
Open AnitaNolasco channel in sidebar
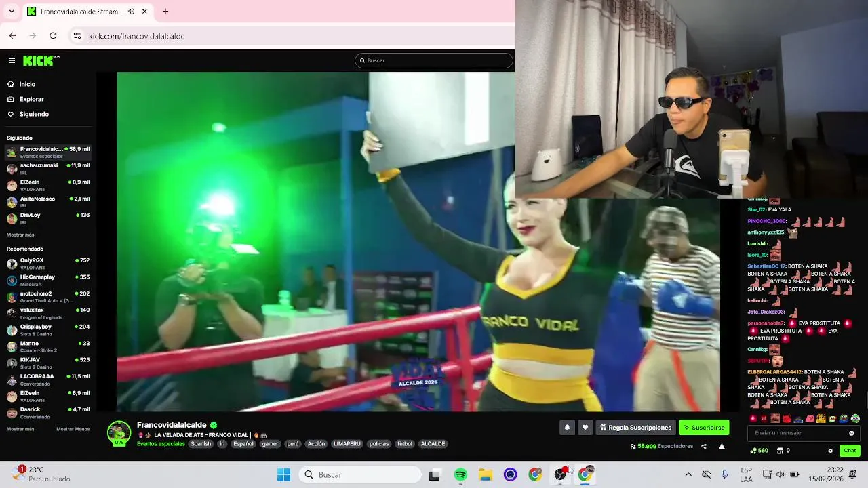pos(48,202)
